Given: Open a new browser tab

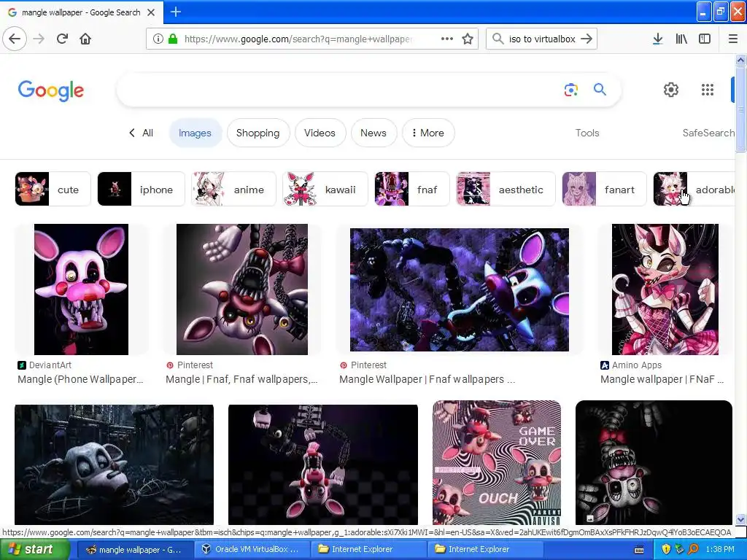Looking at the screenshot, I should pos(175,12).
